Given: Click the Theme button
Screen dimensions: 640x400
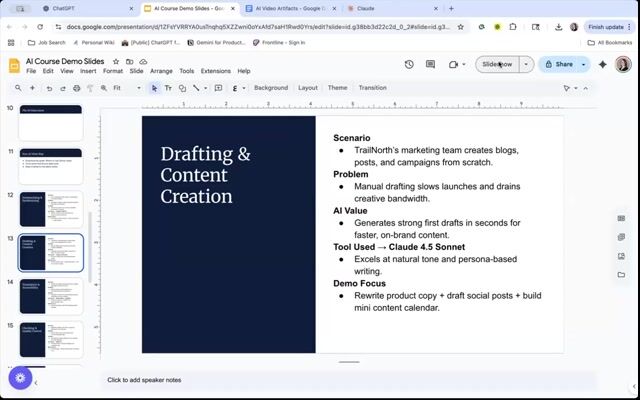Looking at the screenshot, I should [338, 88].
